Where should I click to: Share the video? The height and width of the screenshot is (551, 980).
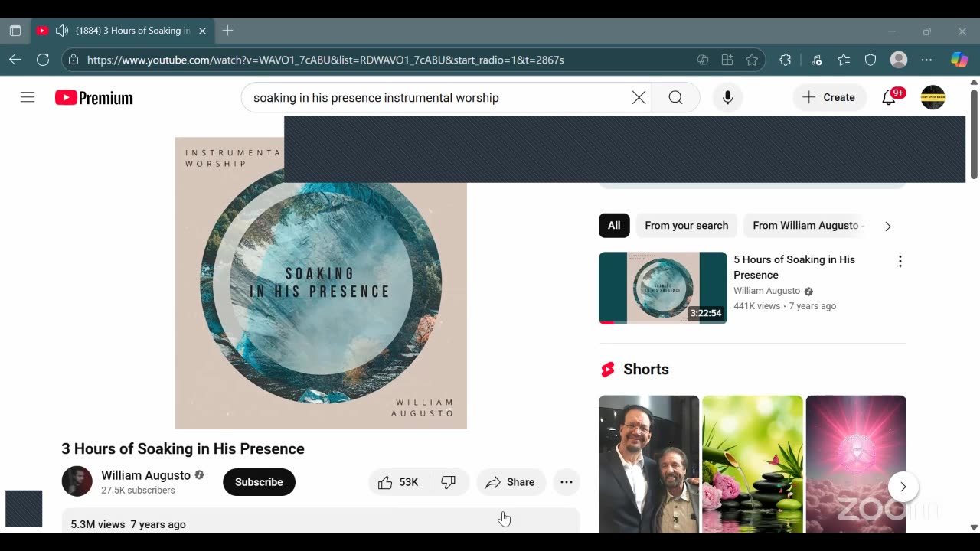(x=511, y=482)
